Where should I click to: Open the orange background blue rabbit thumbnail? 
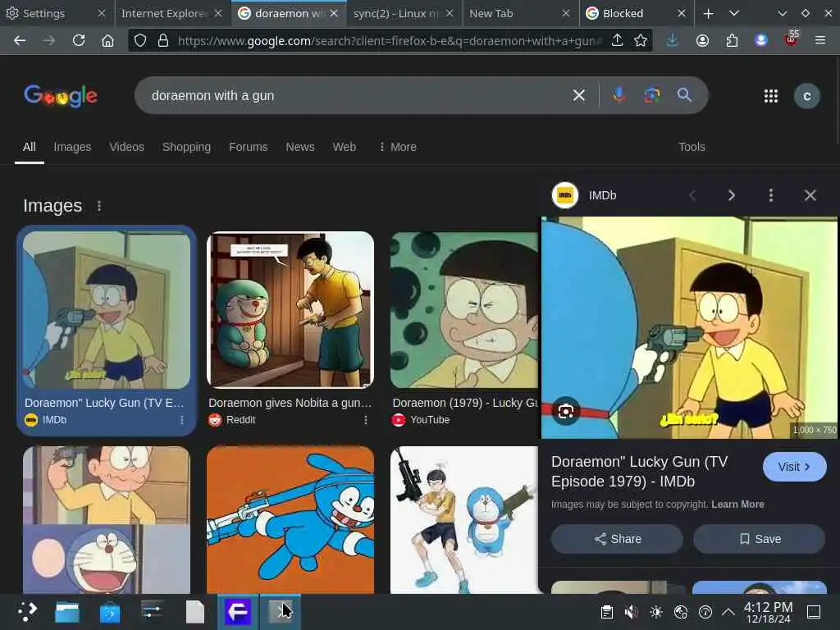click(x=290, y=519)
